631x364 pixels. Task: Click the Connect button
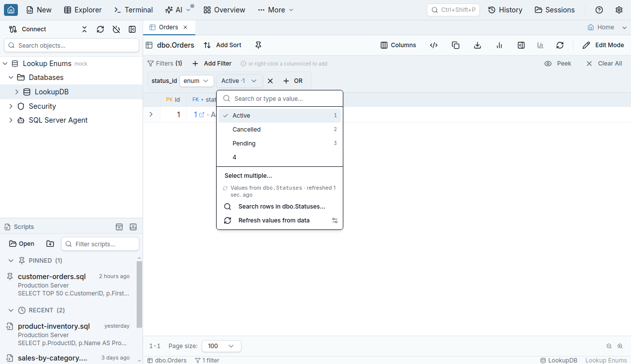[x=28, y=29]
